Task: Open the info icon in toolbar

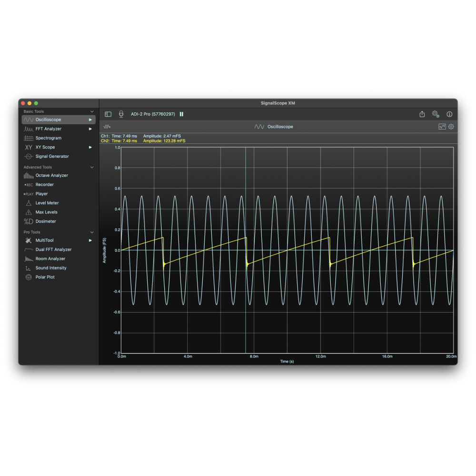Action: tap(449, 114)
